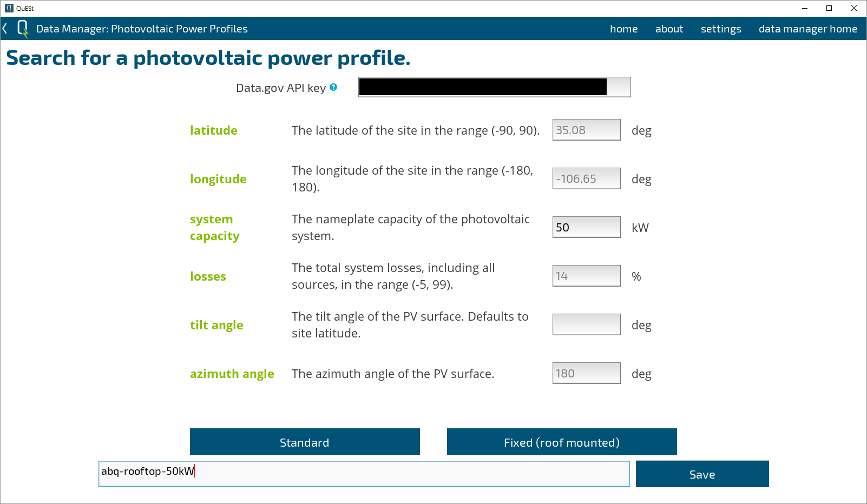
Task: Click the 'Data.gov API key' label
Action: (x=280, y=88)
